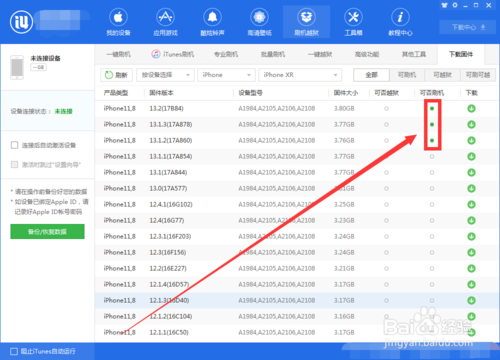The image size is (500, 360).
Task: Expand the iPhone device type dropdown
Action: [x=226, y=75]
